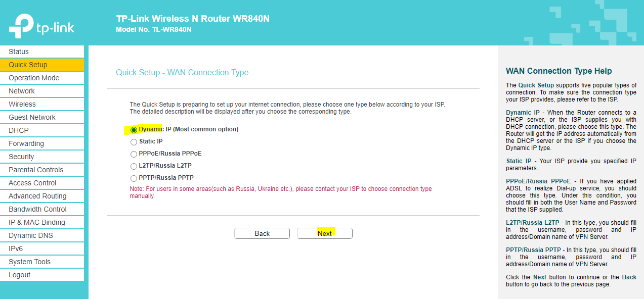Screen dimensions: 644x299
Task: Open Dynamic DNS page
Action: [42, 235]
